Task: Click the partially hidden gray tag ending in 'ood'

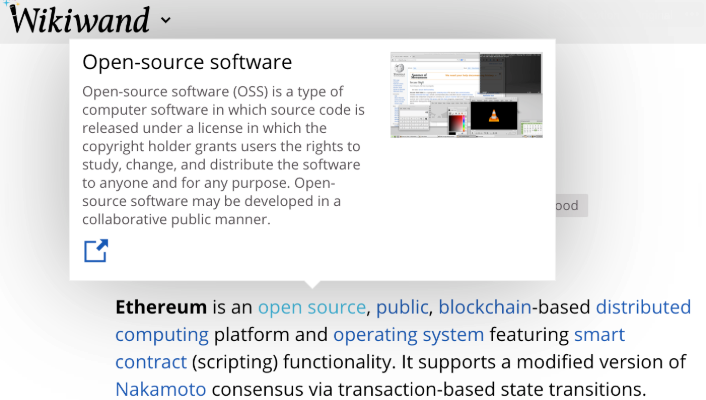Action: point(571,205)
